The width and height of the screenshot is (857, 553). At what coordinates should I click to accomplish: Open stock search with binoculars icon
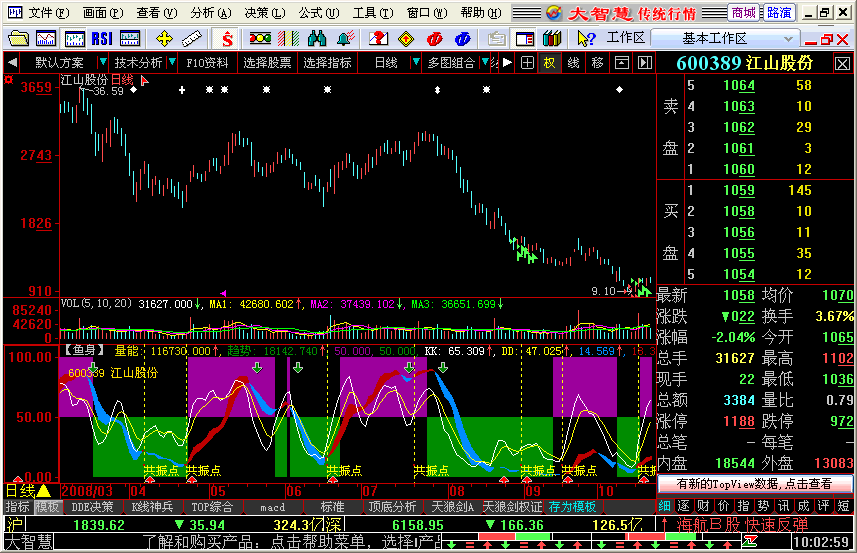point(317,39)
